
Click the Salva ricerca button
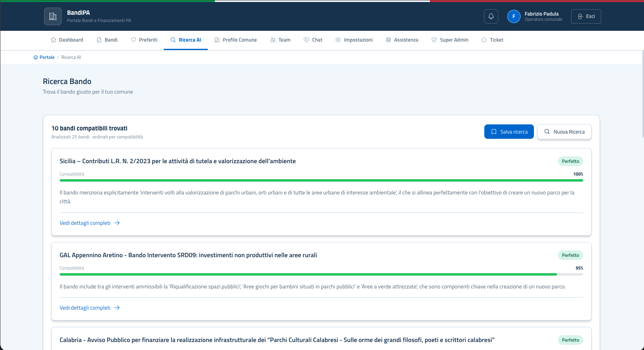509,132
